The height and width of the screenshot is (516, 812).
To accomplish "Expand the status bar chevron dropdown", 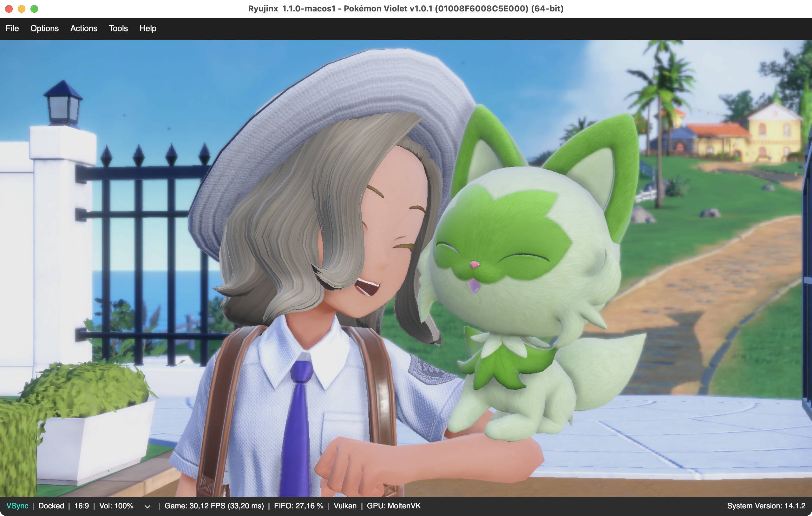I will [x=147, y=506].
